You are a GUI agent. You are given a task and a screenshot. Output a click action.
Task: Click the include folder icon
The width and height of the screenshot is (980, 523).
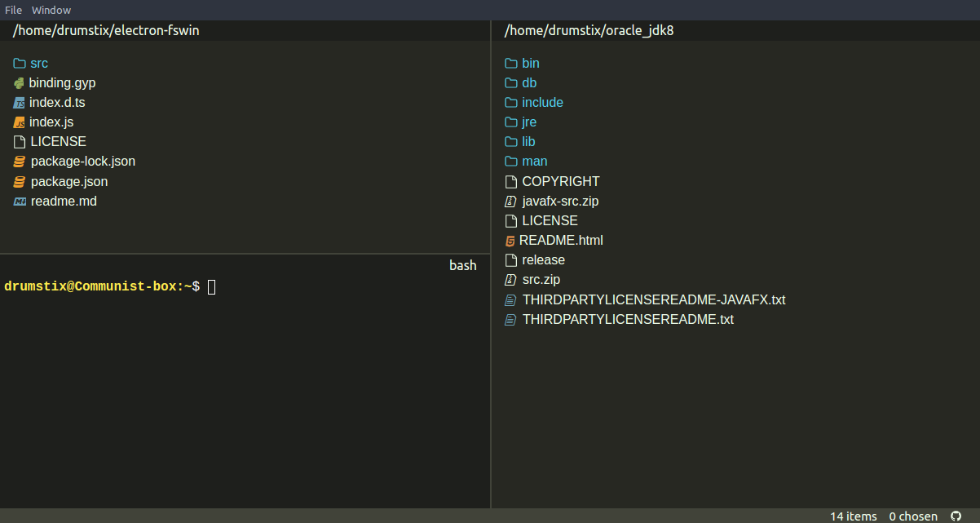click(x=511, y=102)
